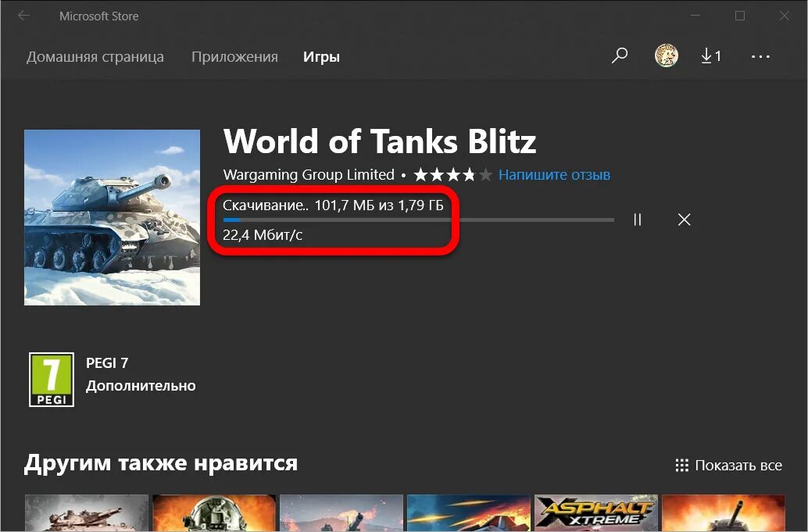The width and height of the screenshot is (808, 532).
Task: Open the three-dots more menu
Action: tap(760, 57)
